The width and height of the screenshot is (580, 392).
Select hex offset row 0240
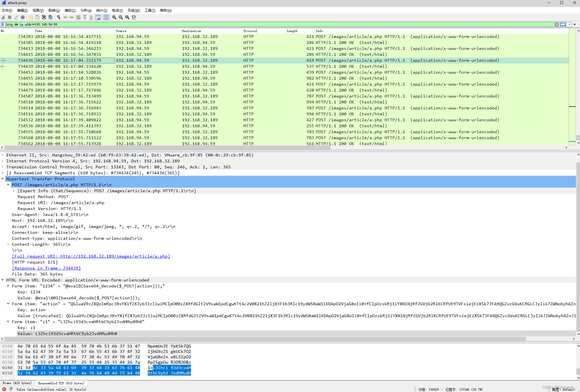click(x=8, y=368)
